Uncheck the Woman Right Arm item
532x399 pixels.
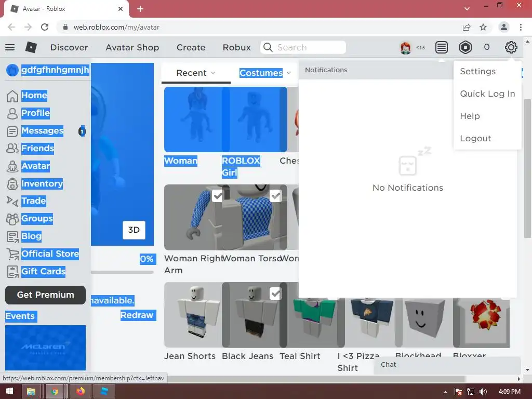[217, 196]
